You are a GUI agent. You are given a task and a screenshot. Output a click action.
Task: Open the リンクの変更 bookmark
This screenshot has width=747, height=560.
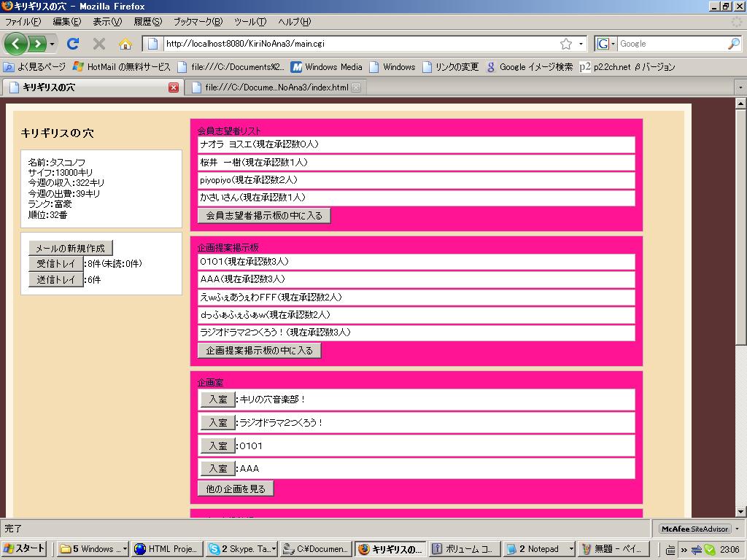point(451,67)
